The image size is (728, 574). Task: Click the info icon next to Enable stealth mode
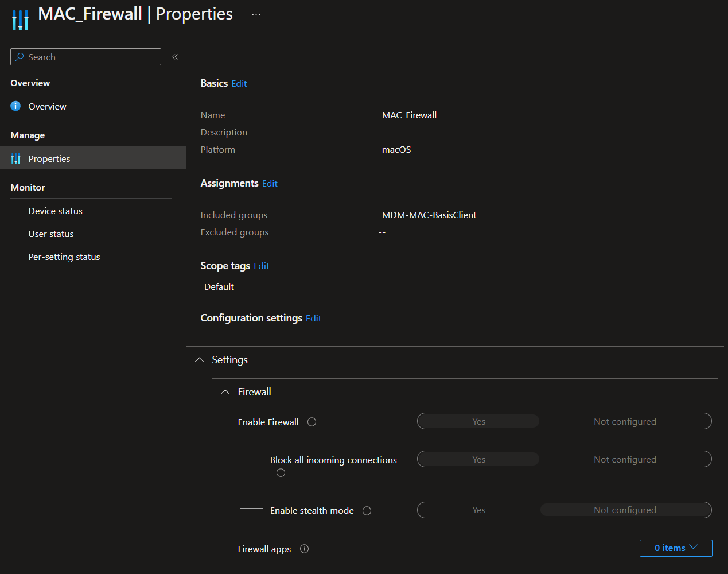pyautogui.click(x=367, y=511)
